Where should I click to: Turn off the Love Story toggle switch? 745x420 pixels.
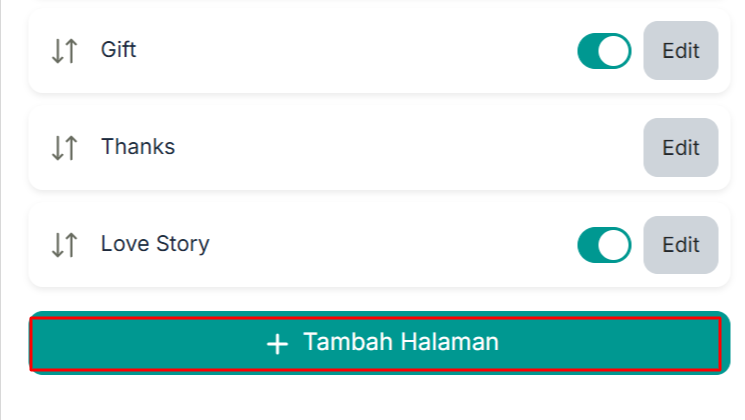[604, 245]
